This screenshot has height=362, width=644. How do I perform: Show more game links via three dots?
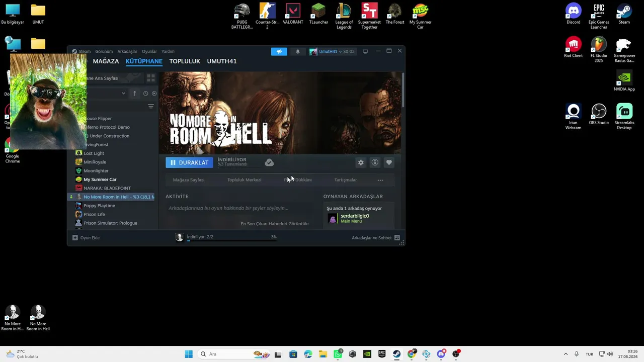point(380,180)
